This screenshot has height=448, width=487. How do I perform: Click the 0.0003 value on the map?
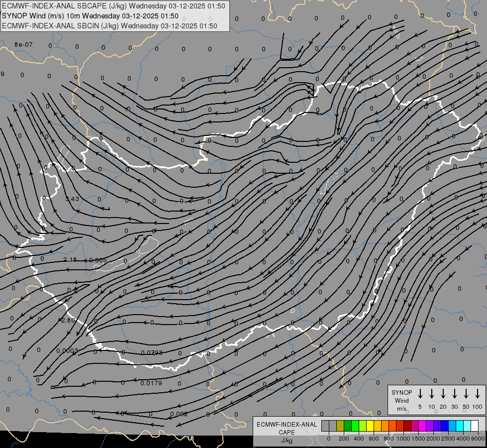pos(67,351)
